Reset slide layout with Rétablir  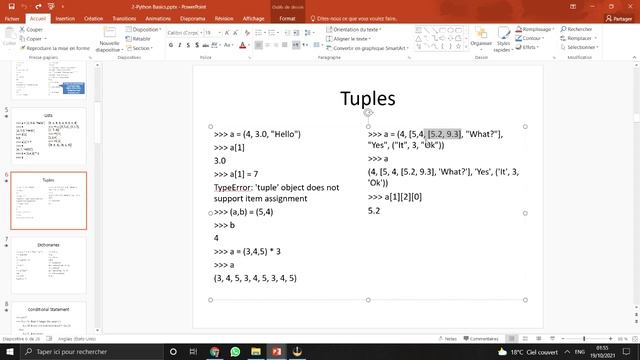[138, 39]
